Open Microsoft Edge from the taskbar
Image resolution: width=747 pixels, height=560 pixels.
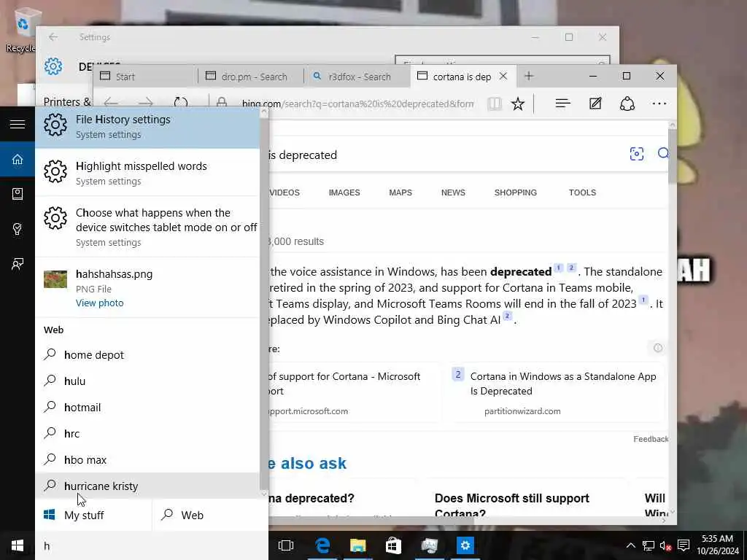pyautogui.click(x=322, y=545)
